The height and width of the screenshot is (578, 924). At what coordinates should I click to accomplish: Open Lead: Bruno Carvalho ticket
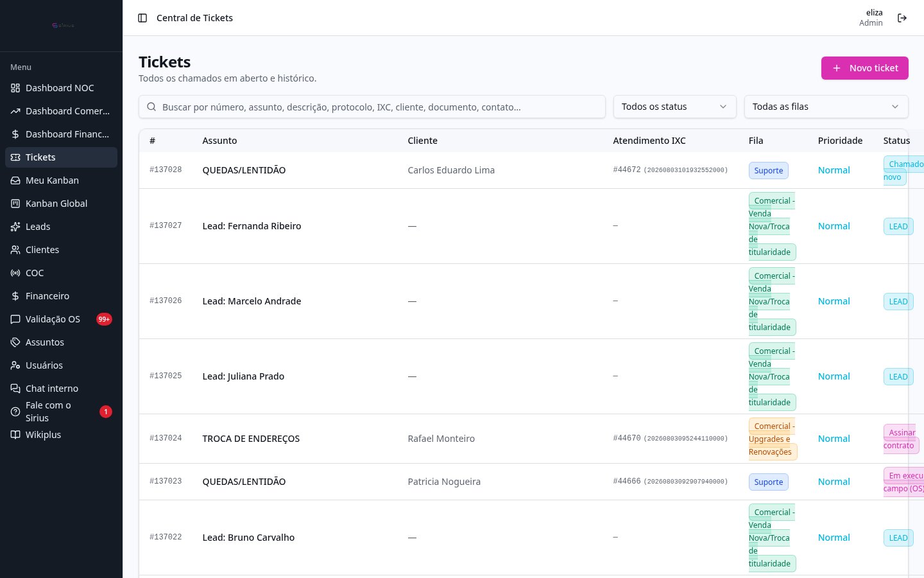tap(248, 538)
